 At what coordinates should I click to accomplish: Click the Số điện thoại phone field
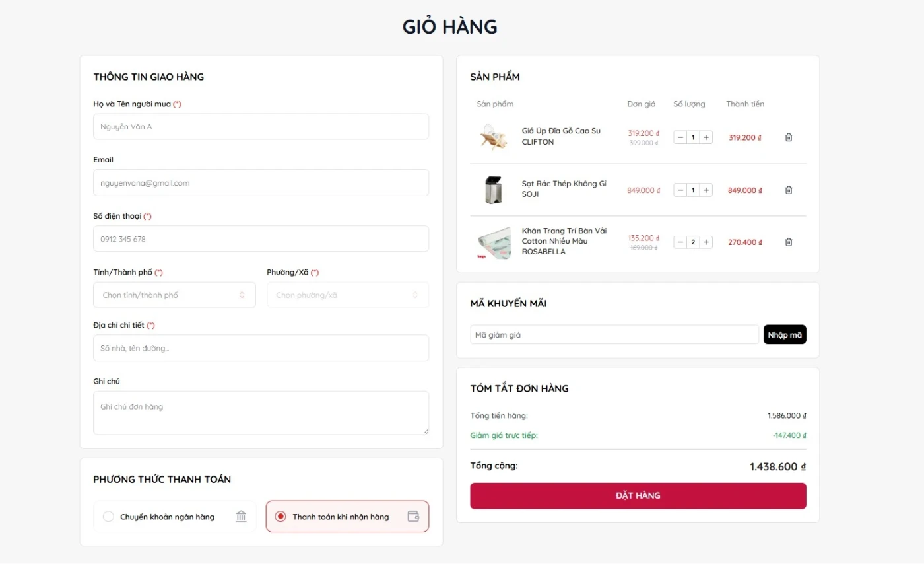pyautogui.click(x=261, y=239)
